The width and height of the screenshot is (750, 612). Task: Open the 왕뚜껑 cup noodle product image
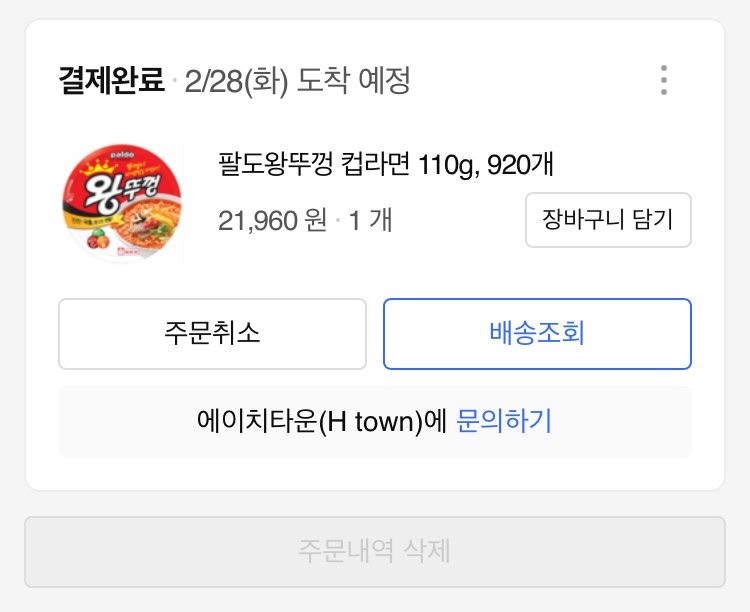point(122,202)
